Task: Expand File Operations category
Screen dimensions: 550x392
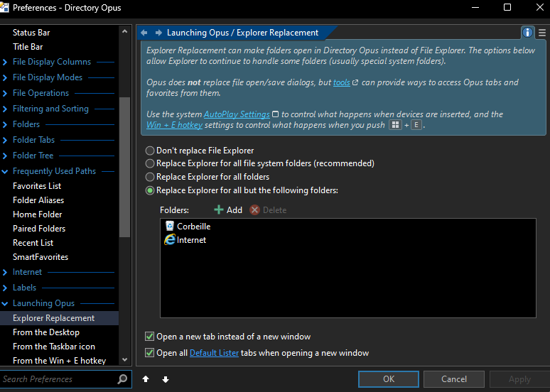Action: 5,93
